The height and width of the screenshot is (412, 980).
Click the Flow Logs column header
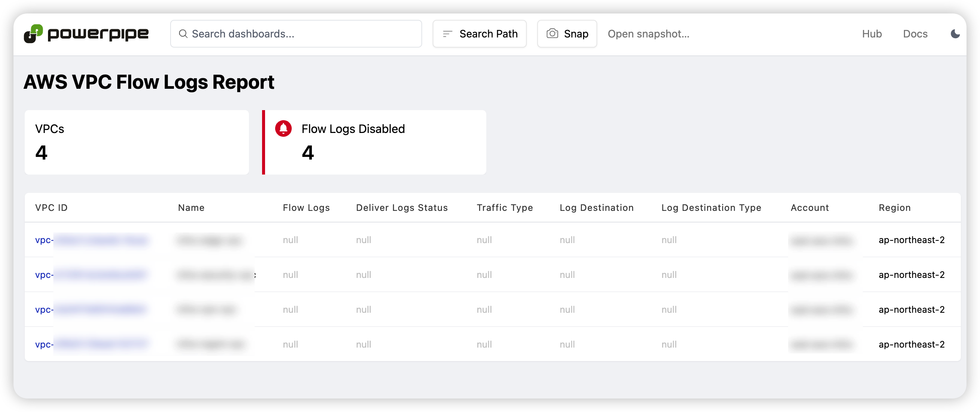pos(306,207)
